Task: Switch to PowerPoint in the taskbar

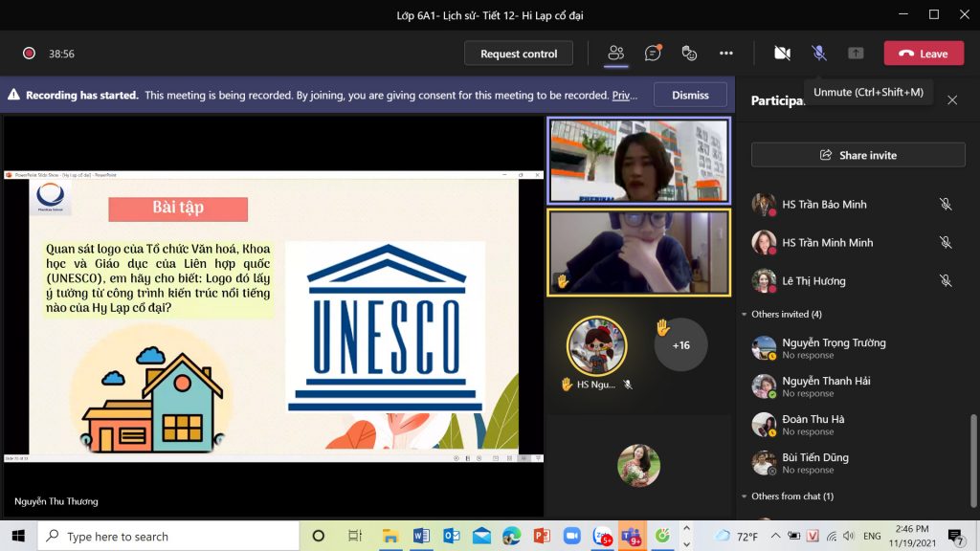Action: coord(542,536)
